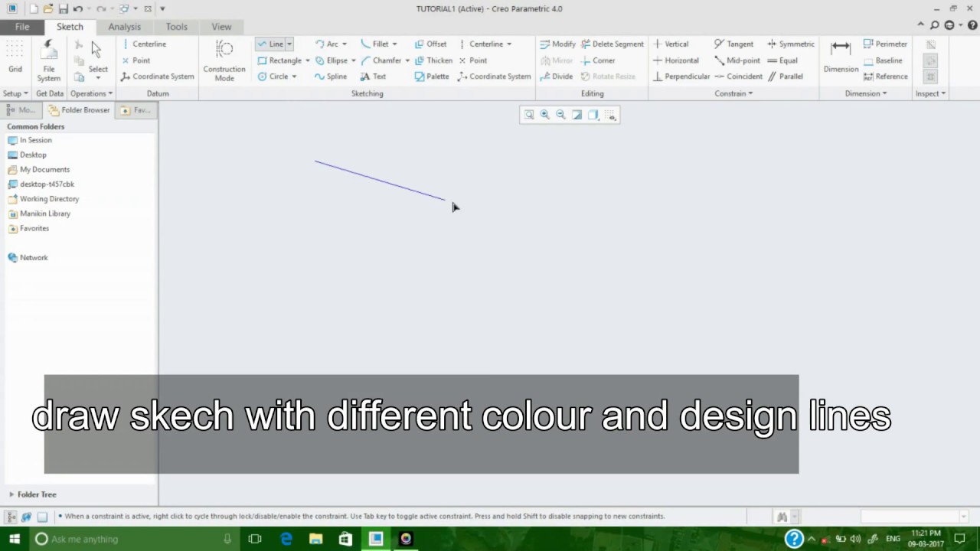Open File System data import
Viewport: 980px width, 551px height.
[x=48, y=61]
